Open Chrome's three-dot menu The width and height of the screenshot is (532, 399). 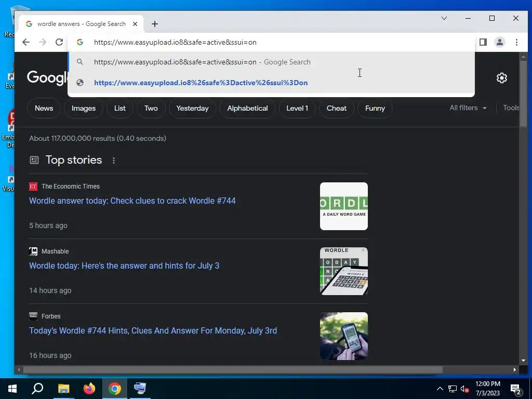pyautogui.click(x=516, y=42)
